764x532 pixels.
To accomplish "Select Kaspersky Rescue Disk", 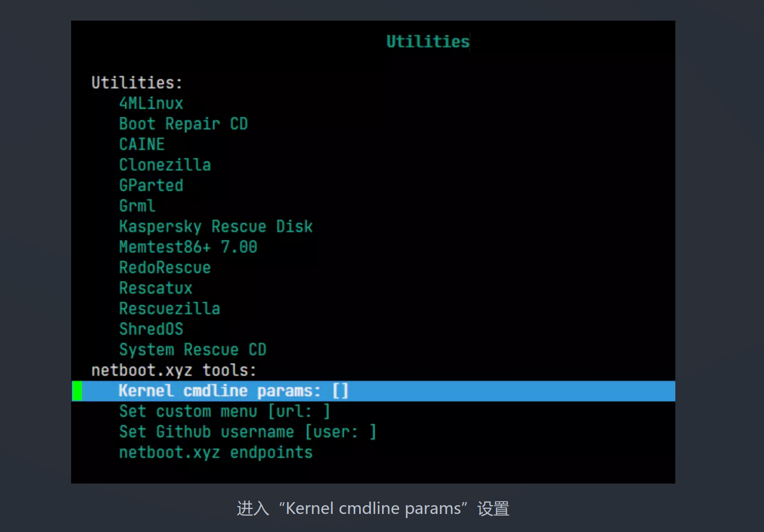I will pos(216,227).
